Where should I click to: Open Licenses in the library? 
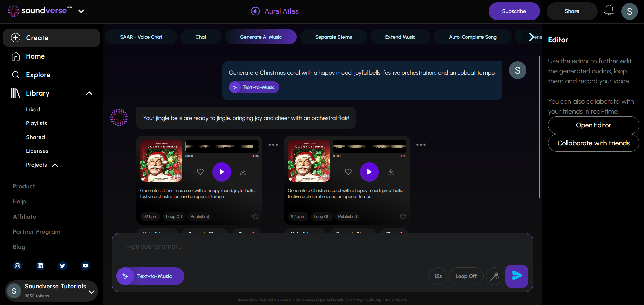click(37, 151)
